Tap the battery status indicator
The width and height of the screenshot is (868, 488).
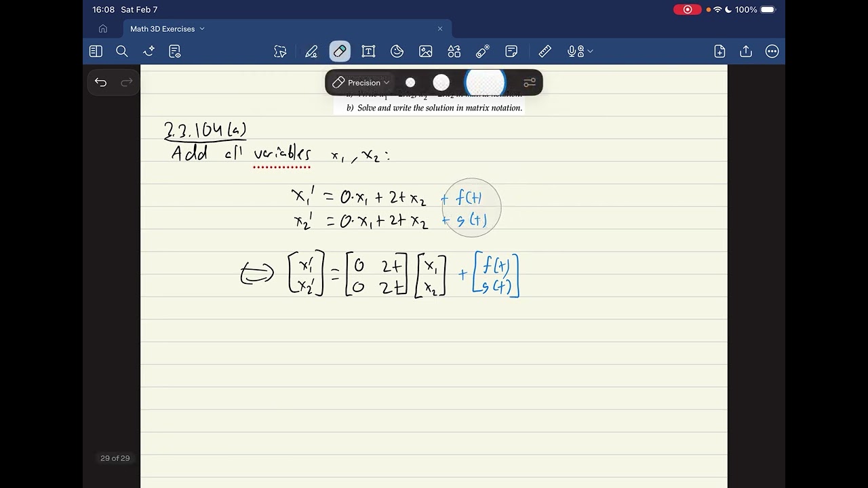tap(767, 9)
